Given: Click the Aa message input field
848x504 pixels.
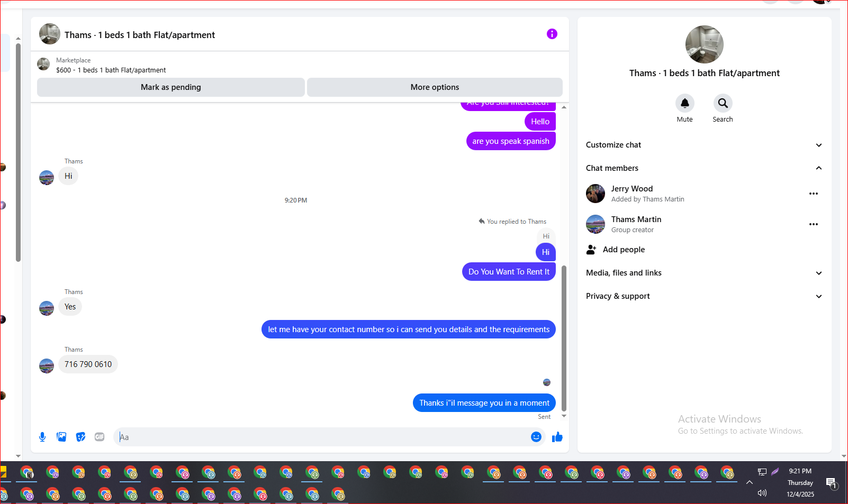Looking at the screenshot, I should tap(323, 437).
